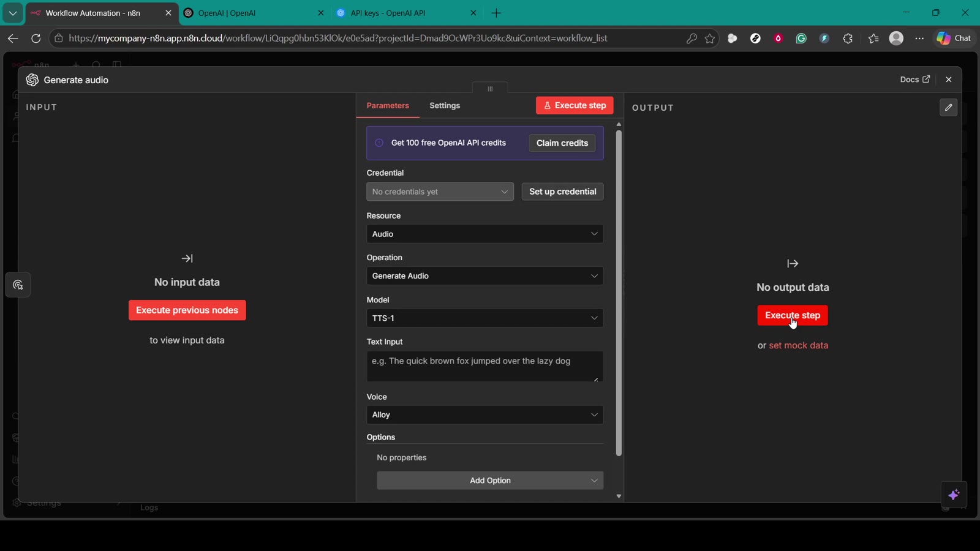Click into the Text Input field
The width and height of the screenshot is (980, 551).
pos(484,366)
